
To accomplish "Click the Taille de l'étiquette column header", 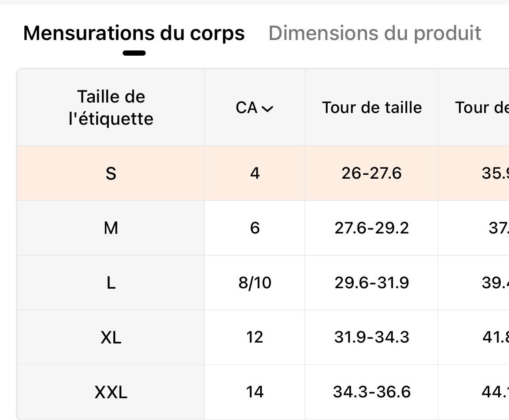I will click(x=111, y=107).
